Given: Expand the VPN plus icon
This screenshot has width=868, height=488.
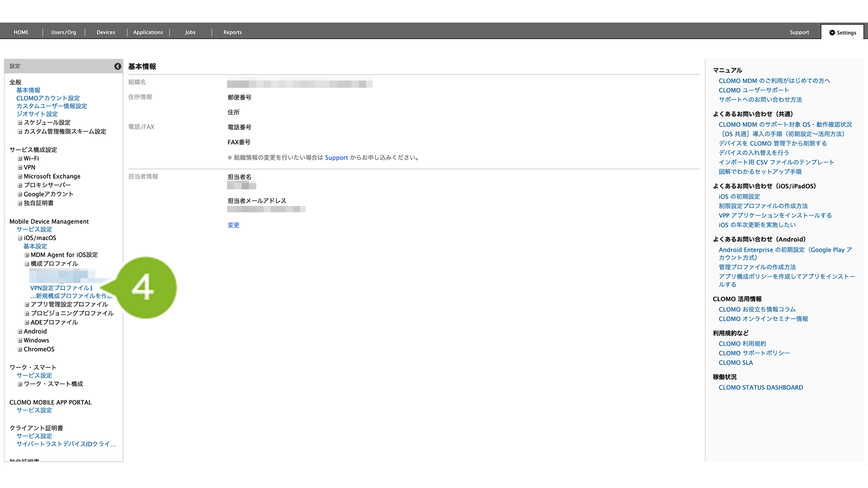Looking at the screenshot, I should 20,167.
